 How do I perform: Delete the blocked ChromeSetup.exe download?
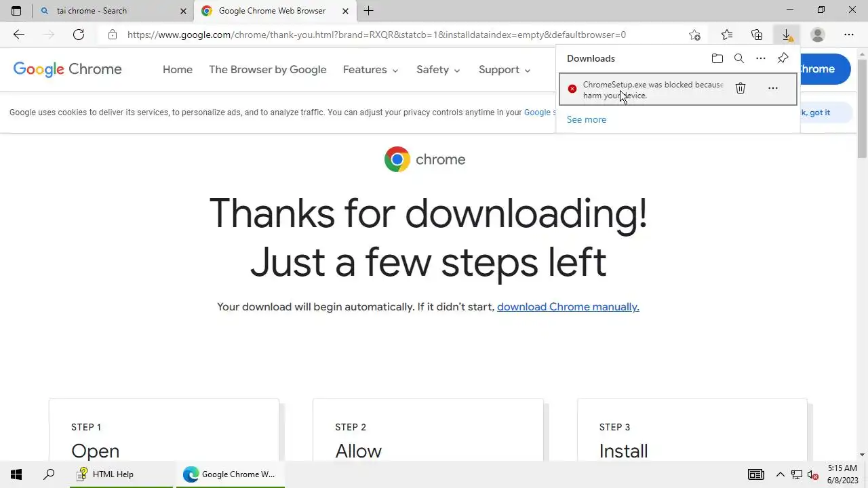pos(741,88)
